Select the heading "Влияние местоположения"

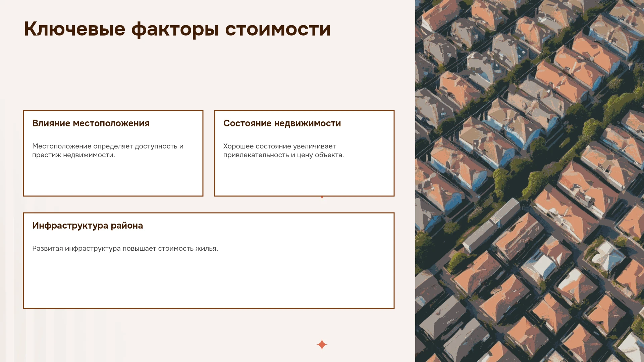click(x=91, y=123)
